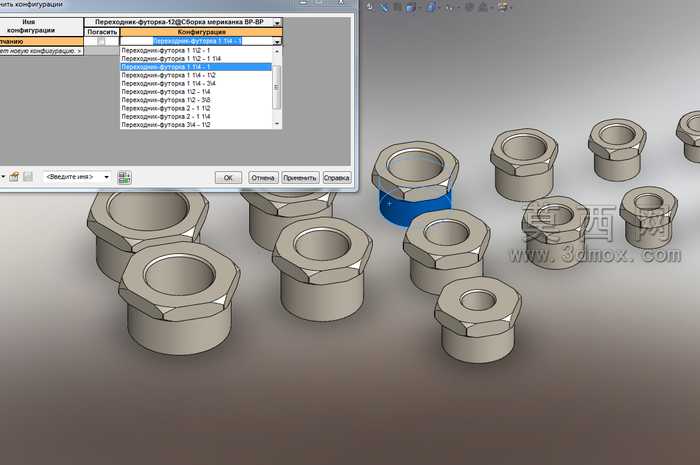Image resolution: width=700 pixels, height=465 pixels.
Task: Click the apply scene icon in viewport toolbar
Action: click(x=483, y=7)
